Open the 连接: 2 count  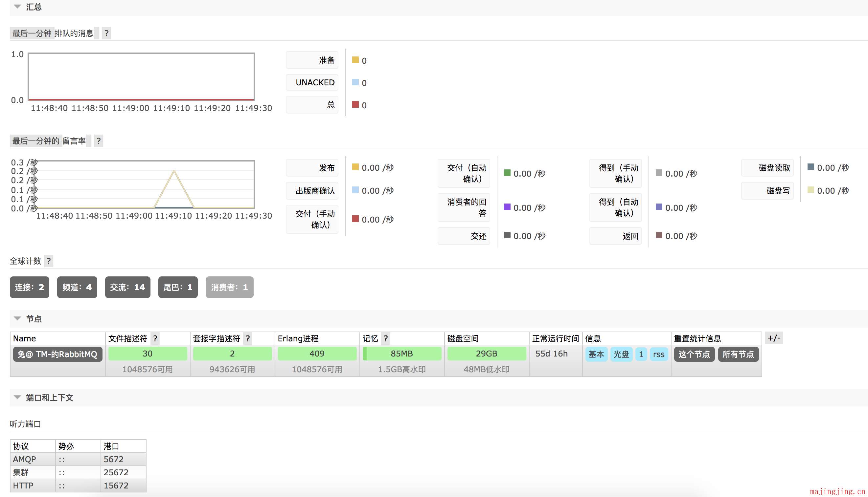(29, 288)
